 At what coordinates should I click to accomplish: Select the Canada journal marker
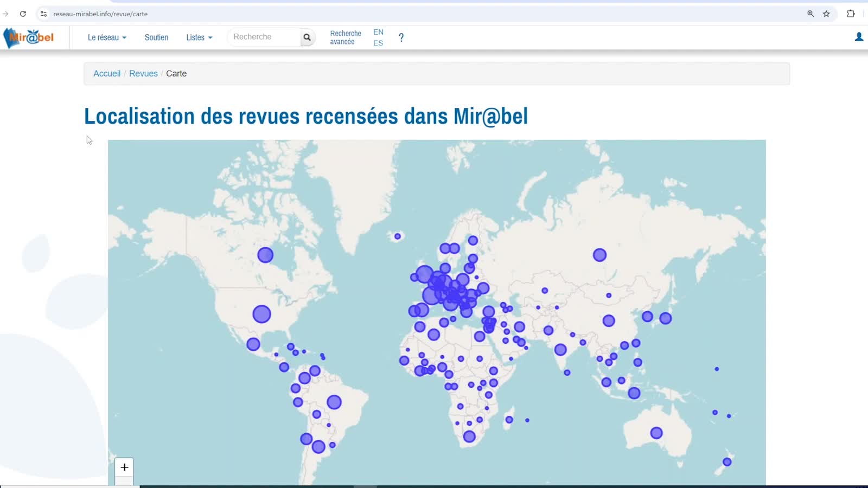pos(265,255)
